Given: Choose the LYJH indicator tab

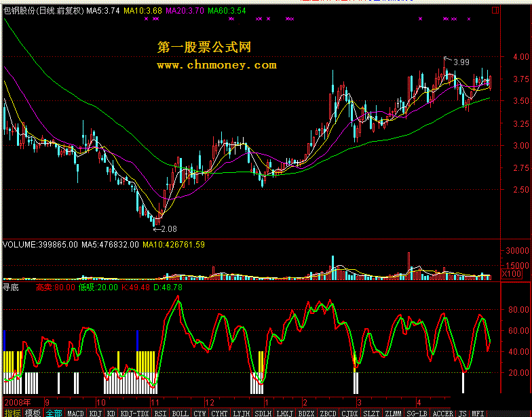Looking at the screenshot, I should coord(242,413).
